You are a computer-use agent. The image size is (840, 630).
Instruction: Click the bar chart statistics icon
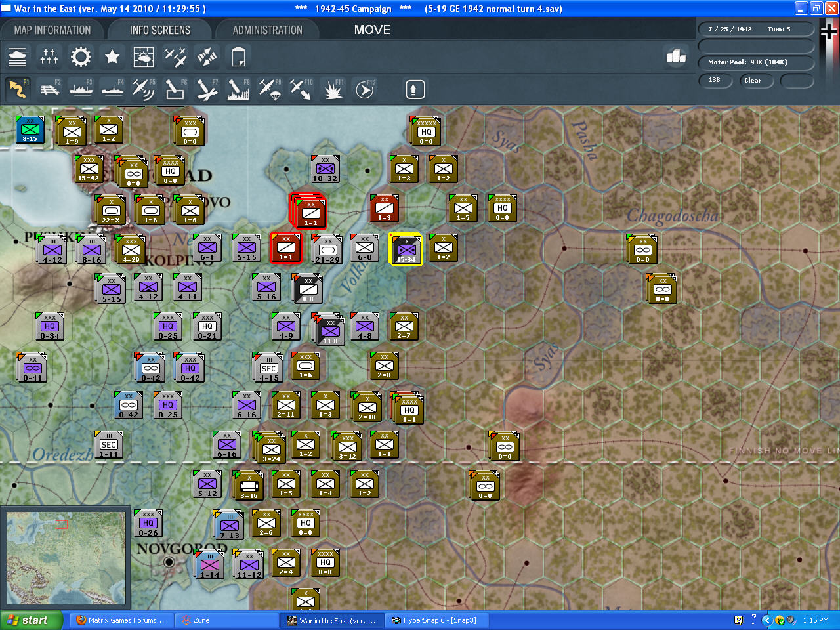(676, 56)
